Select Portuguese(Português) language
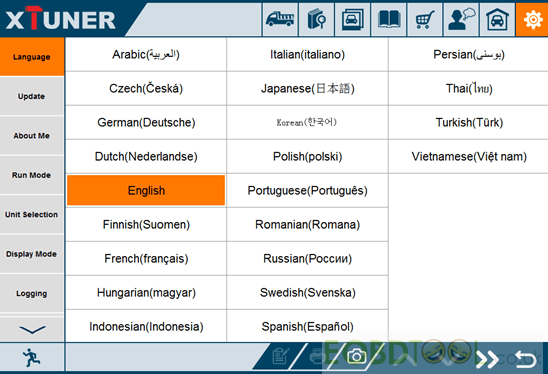The width and height of the screenshot is (548, 374). (x=308, y=190)
